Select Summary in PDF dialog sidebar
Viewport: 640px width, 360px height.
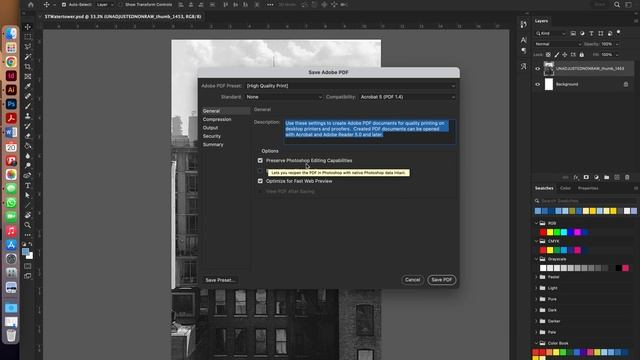coord(213,144)
